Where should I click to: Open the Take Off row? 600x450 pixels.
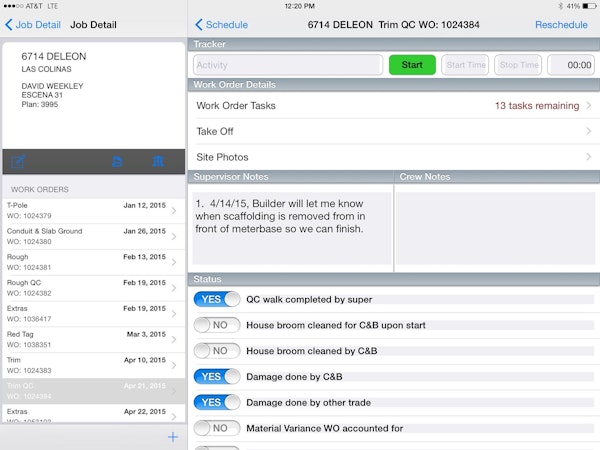pos(394,131)
